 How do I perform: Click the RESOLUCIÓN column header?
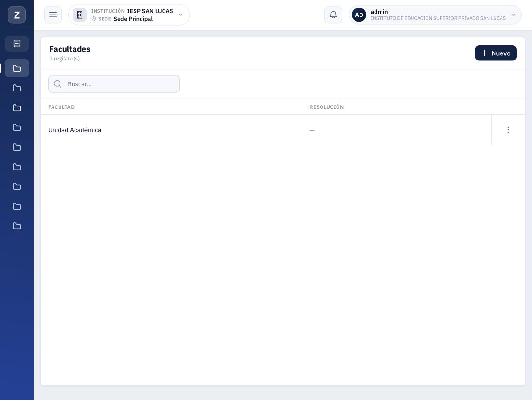[326, 107]
